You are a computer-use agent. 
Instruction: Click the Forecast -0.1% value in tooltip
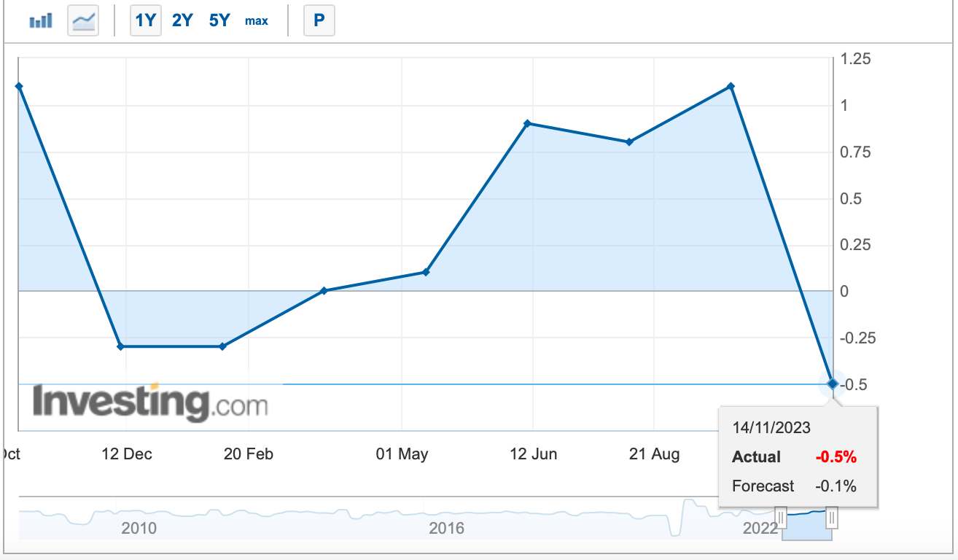[x=836, y=486]
